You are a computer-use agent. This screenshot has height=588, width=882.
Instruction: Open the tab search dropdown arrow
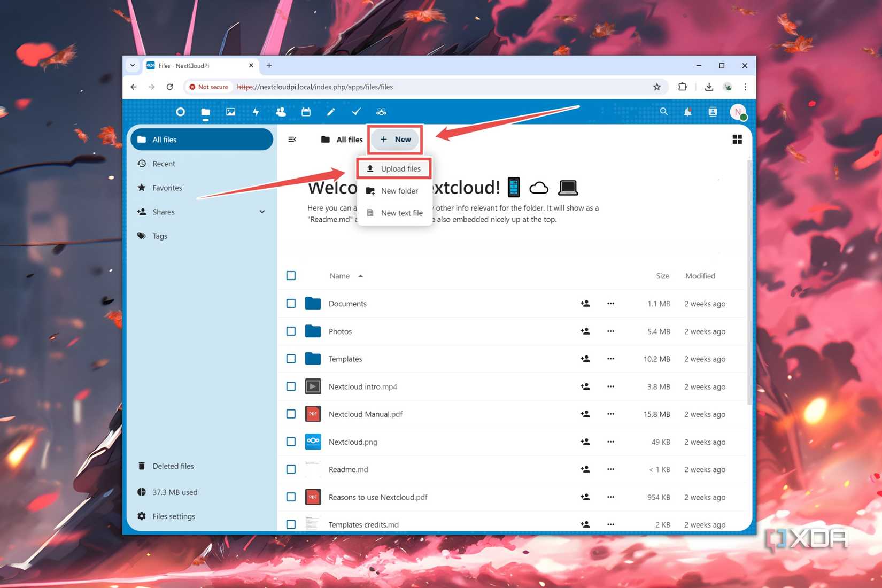click(x=133, y=66)
